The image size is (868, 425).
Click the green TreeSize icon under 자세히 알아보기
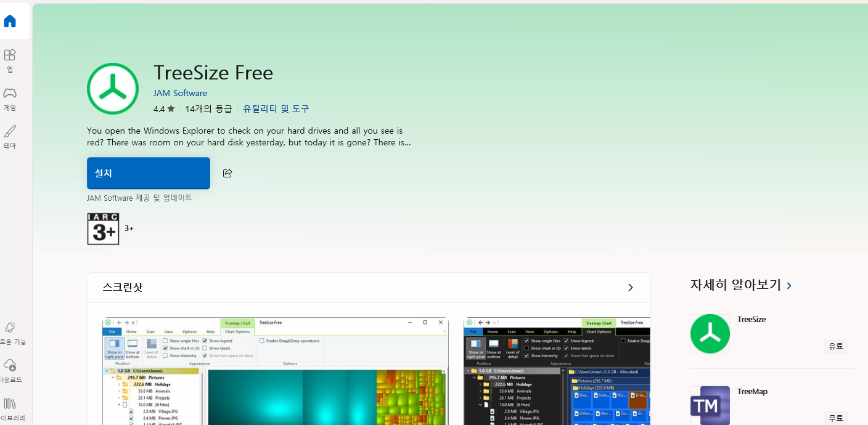[710, 333]
